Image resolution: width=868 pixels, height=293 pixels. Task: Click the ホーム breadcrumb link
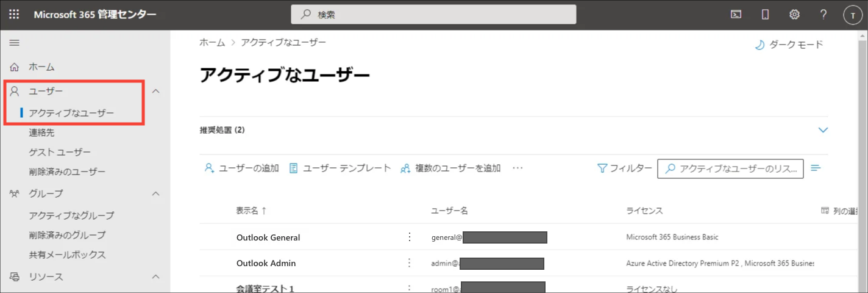coord(212,42)
